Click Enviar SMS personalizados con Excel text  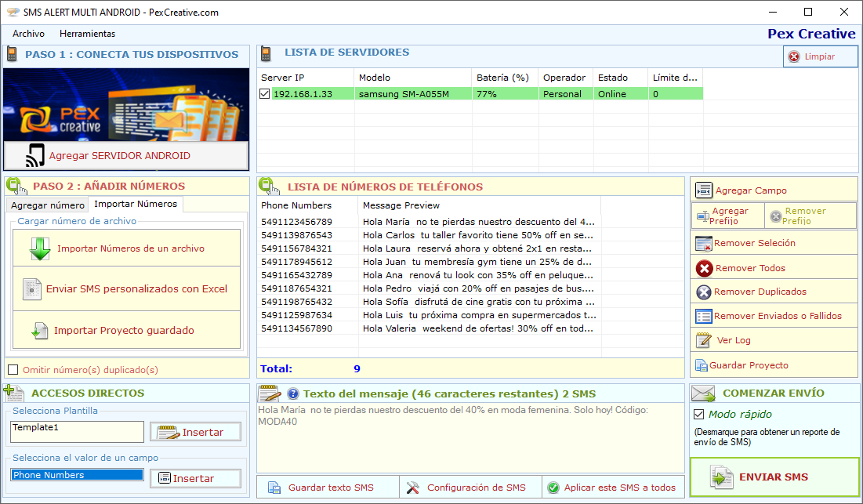136,289
